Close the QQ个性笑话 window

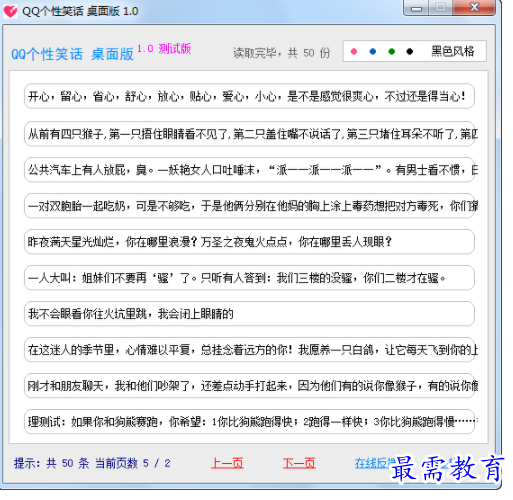point(474,8)
